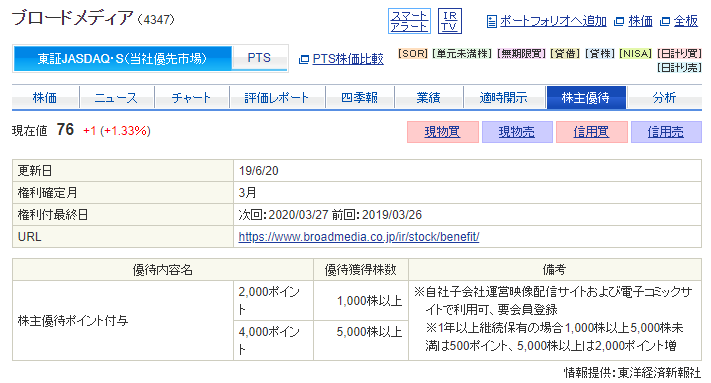
Task: Click the popup icon beside PTS株価比較
Action: click(x=304, y=59)
